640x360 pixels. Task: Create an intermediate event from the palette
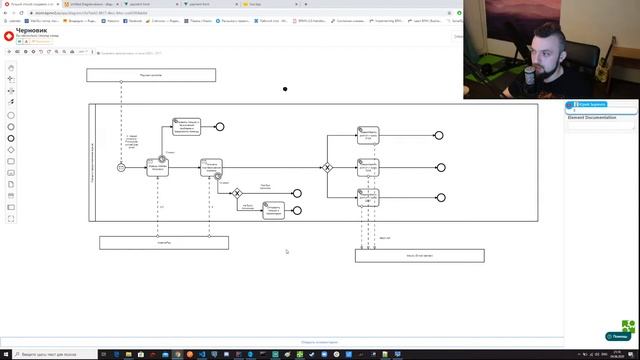[x=11, y=127]
